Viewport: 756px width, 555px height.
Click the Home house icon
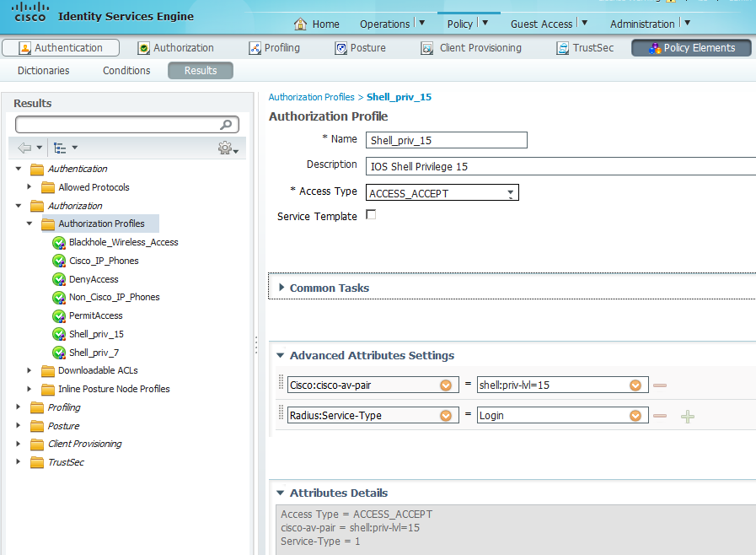[300, 24]
